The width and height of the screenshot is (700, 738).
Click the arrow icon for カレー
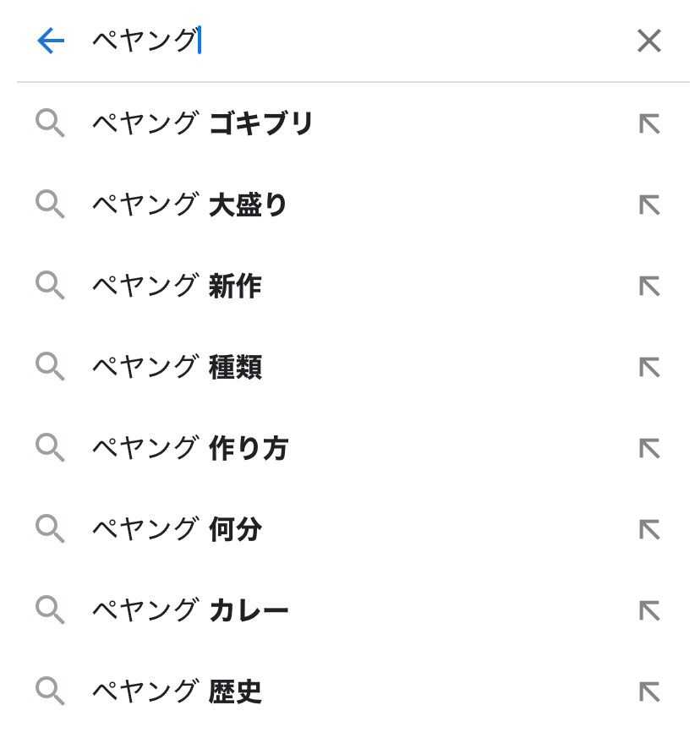tap(648, 611)
